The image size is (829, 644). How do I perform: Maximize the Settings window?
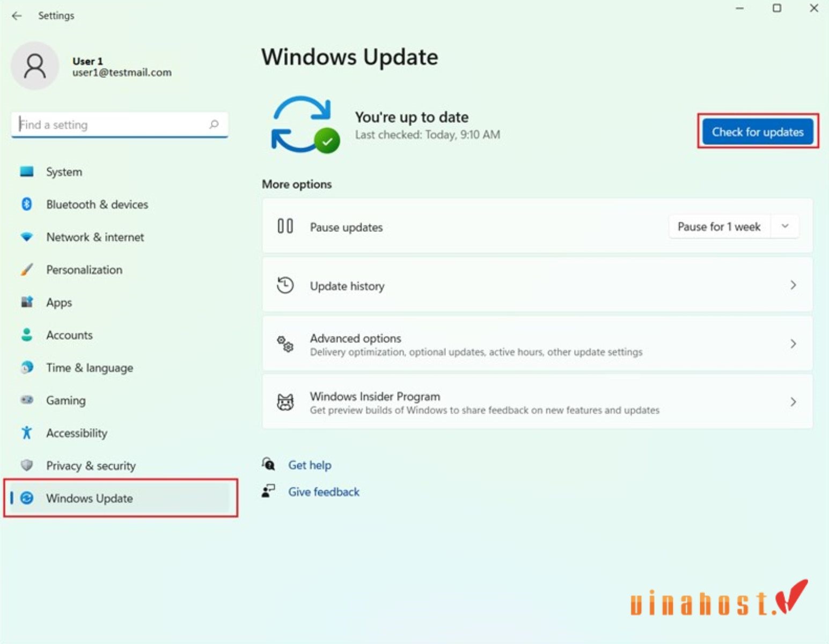click(x=776, y=8)
